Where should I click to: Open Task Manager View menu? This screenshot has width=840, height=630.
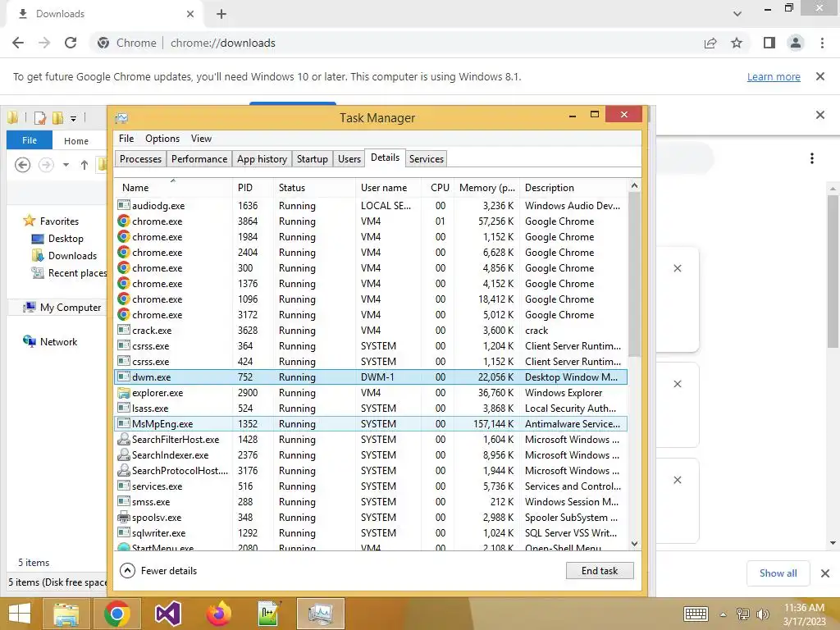[x=202, y=138]
